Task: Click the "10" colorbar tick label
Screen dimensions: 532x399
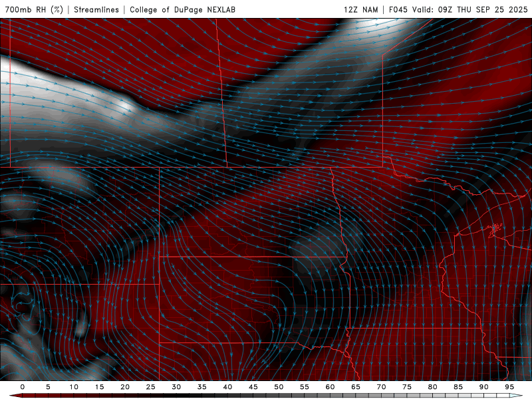Action: tap(74, 387)
